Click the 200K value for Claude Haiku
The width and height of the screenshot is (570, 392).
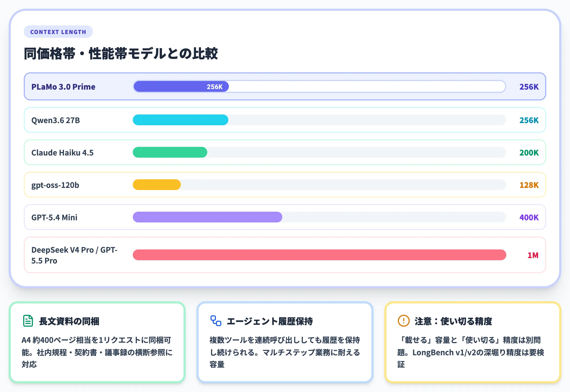(529, 153)
